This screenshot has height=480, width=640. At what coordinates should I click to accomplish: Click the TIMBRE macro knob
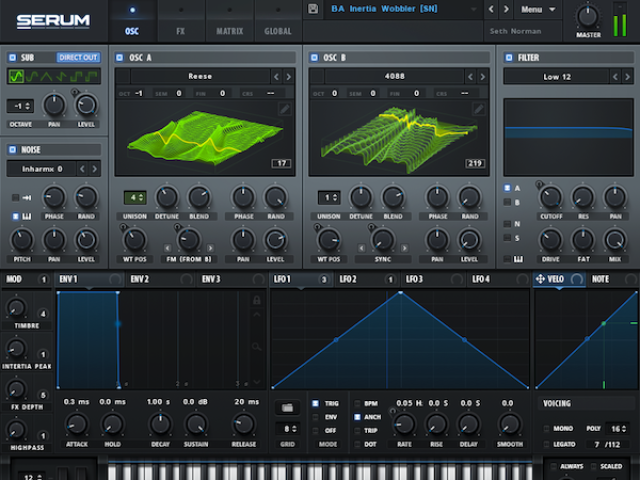point(16,308)
